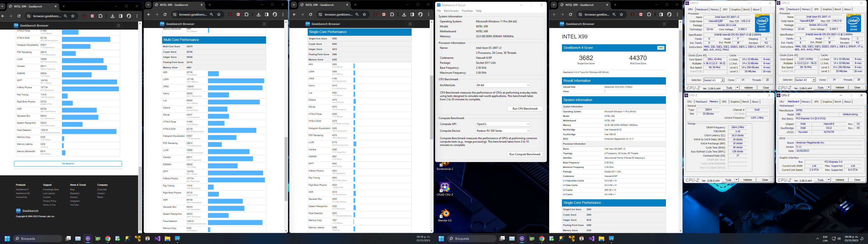
Task: Open Tools dropdown arrow in CPU-Z Socket #1 window
Action: pyautogui.click(x=737, y=88)
